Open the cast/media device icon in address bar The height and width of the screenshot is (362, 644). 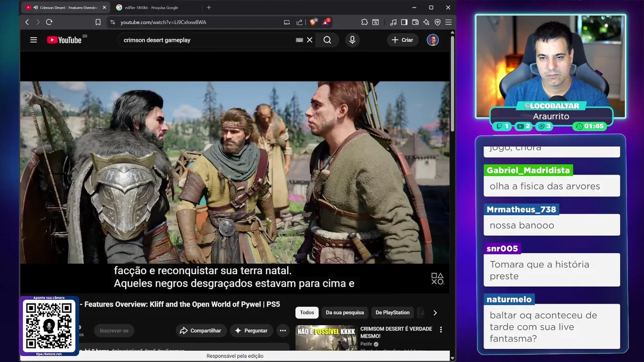tap(287, 22)
